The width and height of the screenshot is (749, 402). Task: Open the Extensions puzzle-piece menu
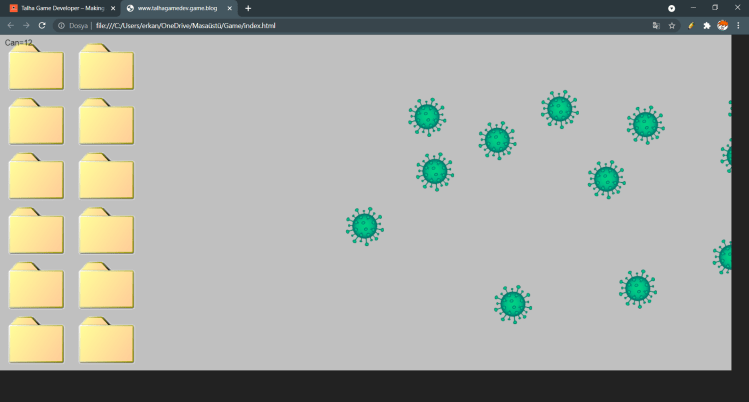tap(707, 25)
